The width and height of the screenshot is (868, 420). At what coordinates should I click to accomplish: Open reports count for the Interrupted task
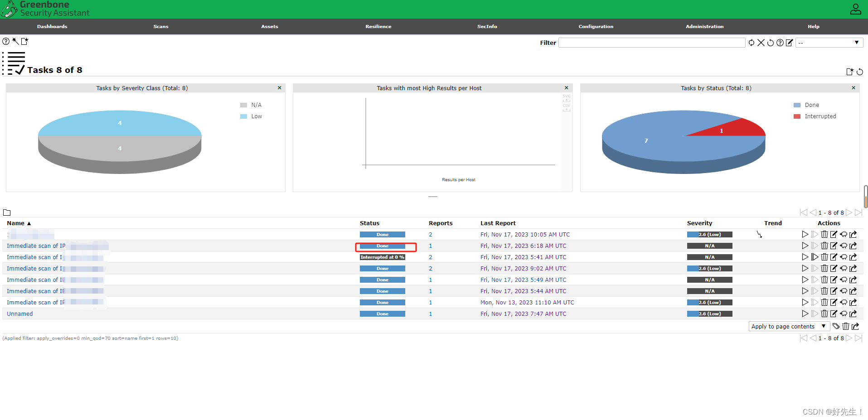tap(431, 257)
